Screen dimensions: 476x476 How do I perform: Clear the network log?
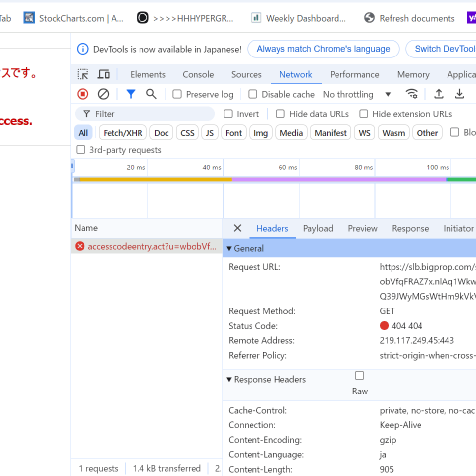pyautogui.click(x=103, y=94)
